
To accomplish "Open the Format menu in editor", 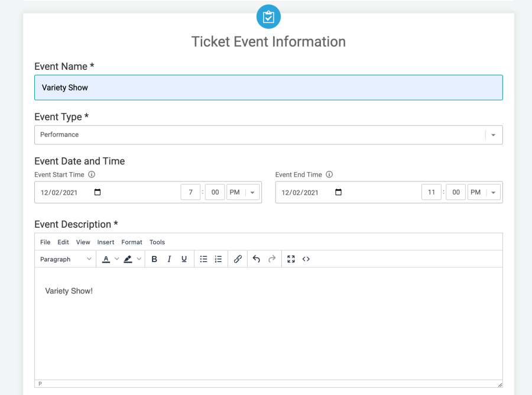I will point(132,242).
